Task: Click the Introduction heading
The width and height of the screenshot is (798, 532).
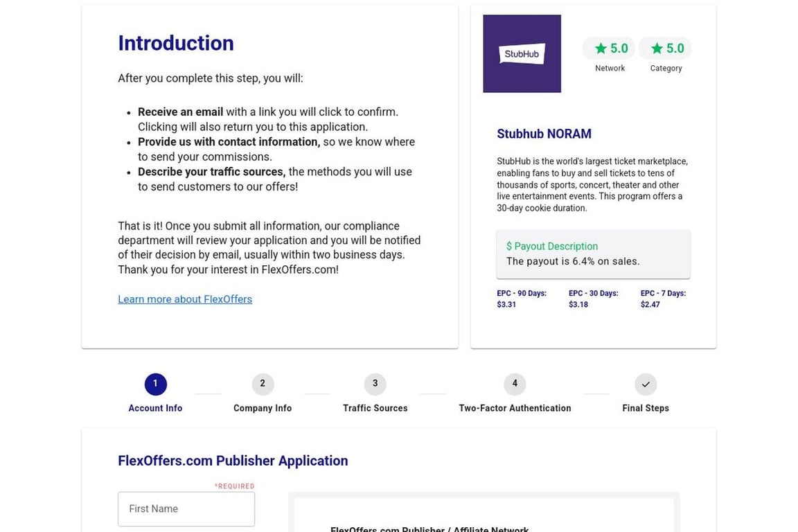Action: [175, 43]
